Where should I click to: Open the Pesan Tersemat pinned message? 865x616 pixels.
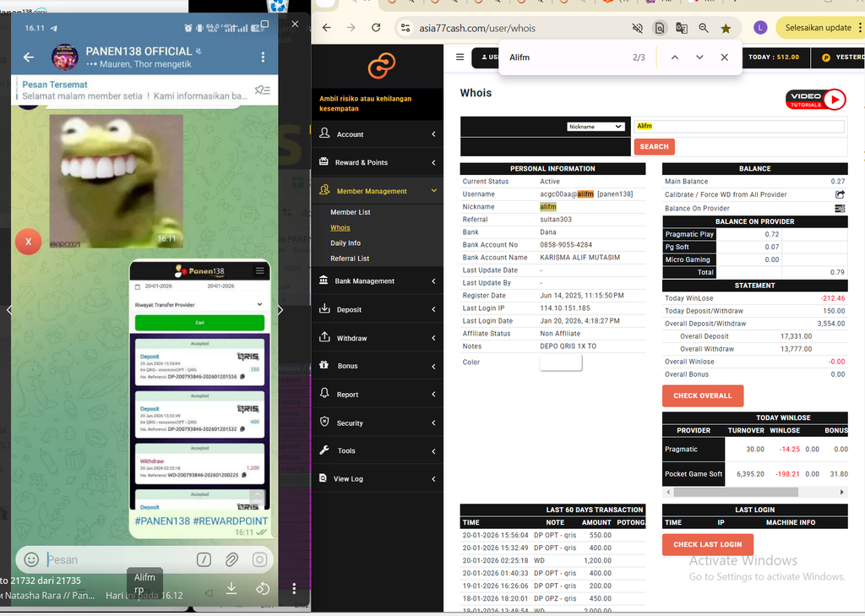click(135, 90)
